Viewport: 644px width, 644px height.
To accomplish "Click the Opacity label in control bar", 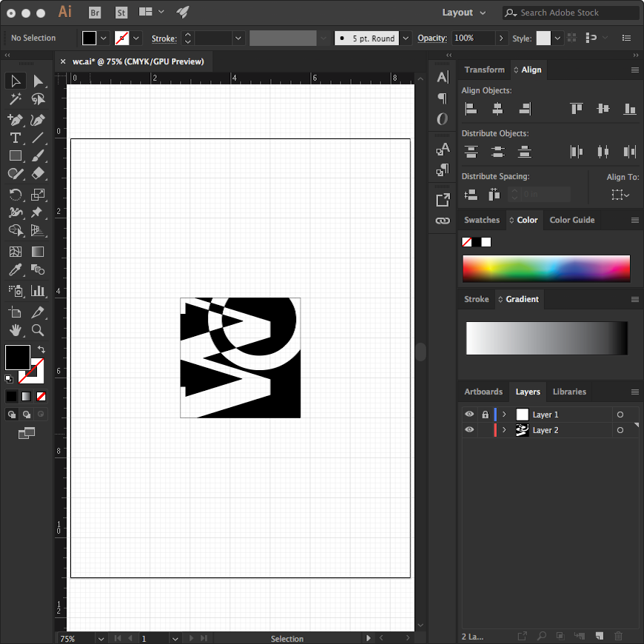I will tap(432, 38).
